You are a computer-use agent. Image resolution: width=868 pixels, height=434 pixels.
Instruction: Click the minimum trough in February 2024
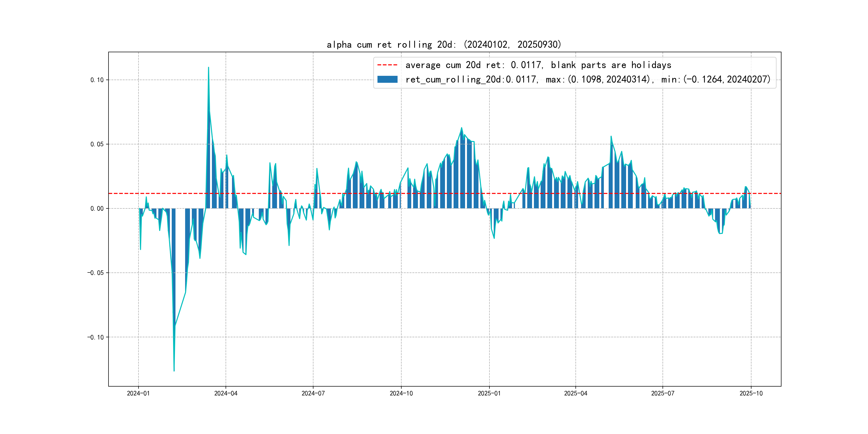click(x=174, y=370)
